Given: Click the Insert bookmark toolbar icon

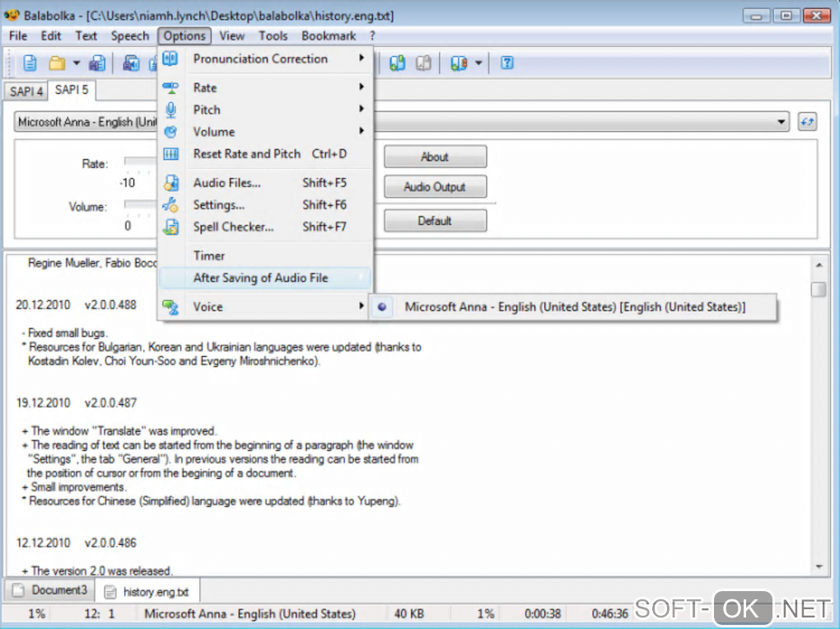Looking at the screenshot, I should click(x=397, y=63).
